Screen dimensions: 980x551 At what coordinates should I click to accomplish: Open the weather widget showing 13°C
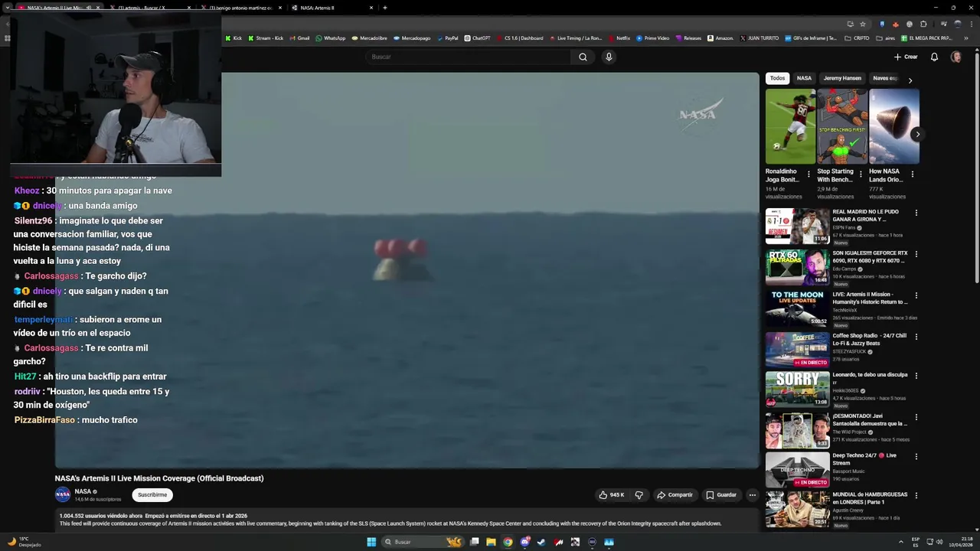point(24,542)
